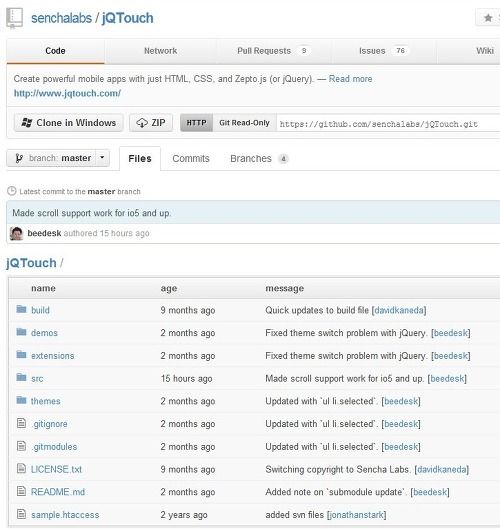Select the Files subtab
Viewport: 500px width, 529px height.
[140, 159]
